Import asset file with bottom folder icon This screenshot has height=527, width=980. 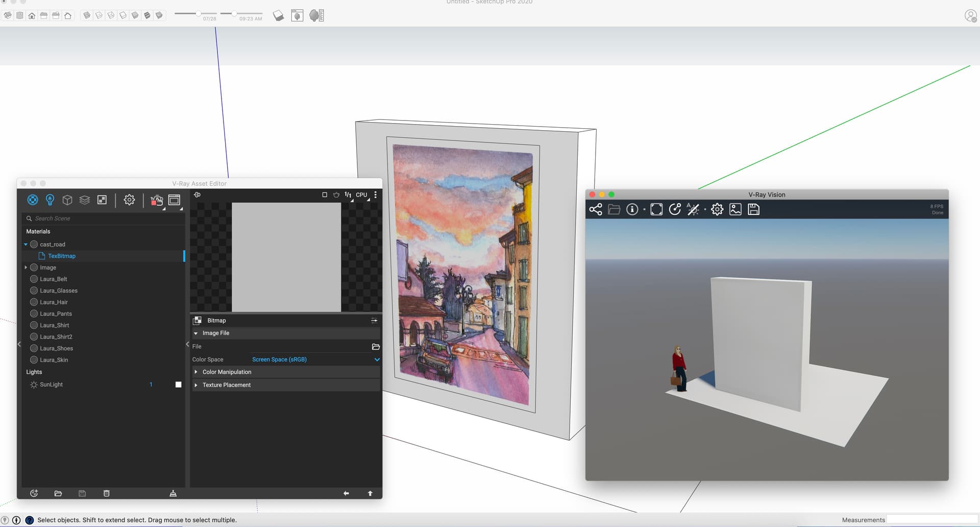click(58, 493)
